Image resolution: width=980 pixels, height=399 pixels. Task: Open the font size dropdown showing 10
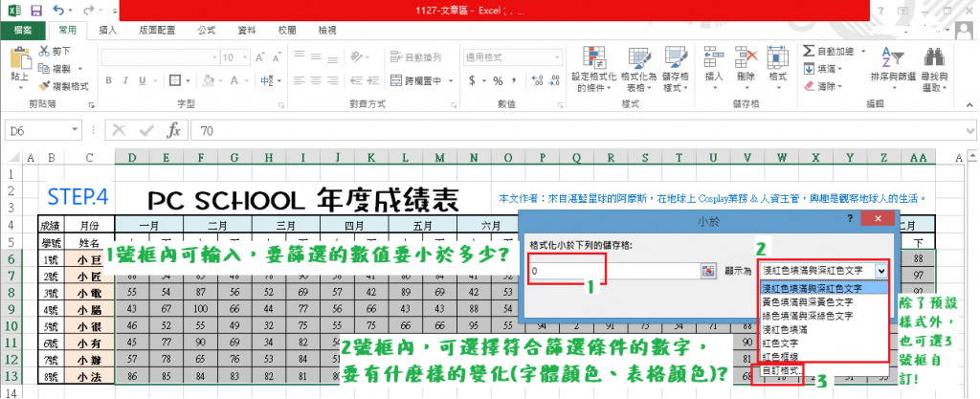tap(244, 57)
